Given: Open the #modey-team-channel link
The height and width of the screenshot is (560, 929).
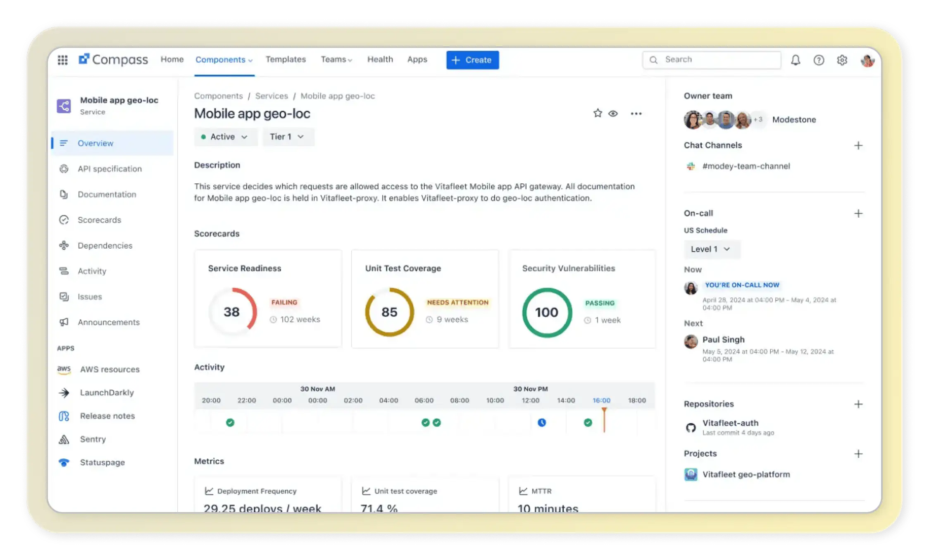Looking at the screenshot, I should (746, 166).
